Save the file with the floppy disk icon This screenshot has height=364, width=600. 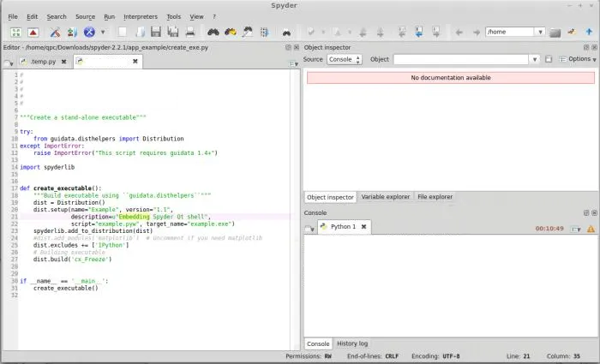pos(156,33)
